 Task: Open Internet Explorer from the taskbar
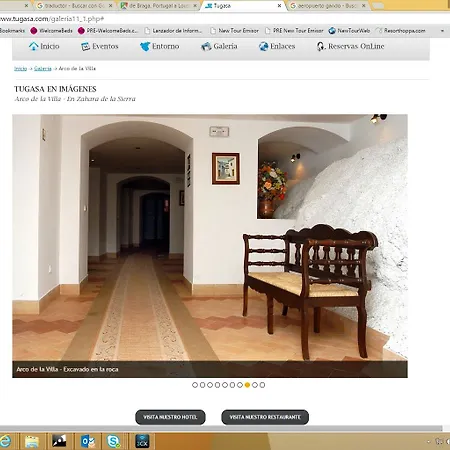[x=6, y=441]
